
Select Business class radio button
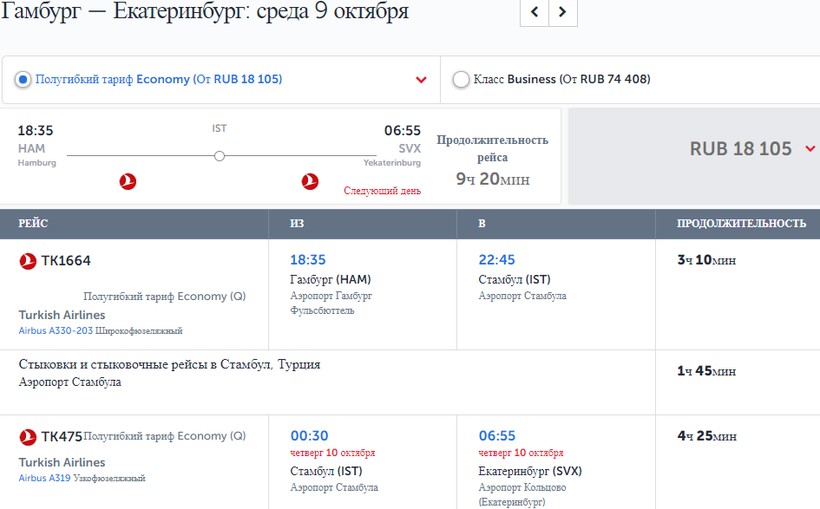click(x=461, y=79)
